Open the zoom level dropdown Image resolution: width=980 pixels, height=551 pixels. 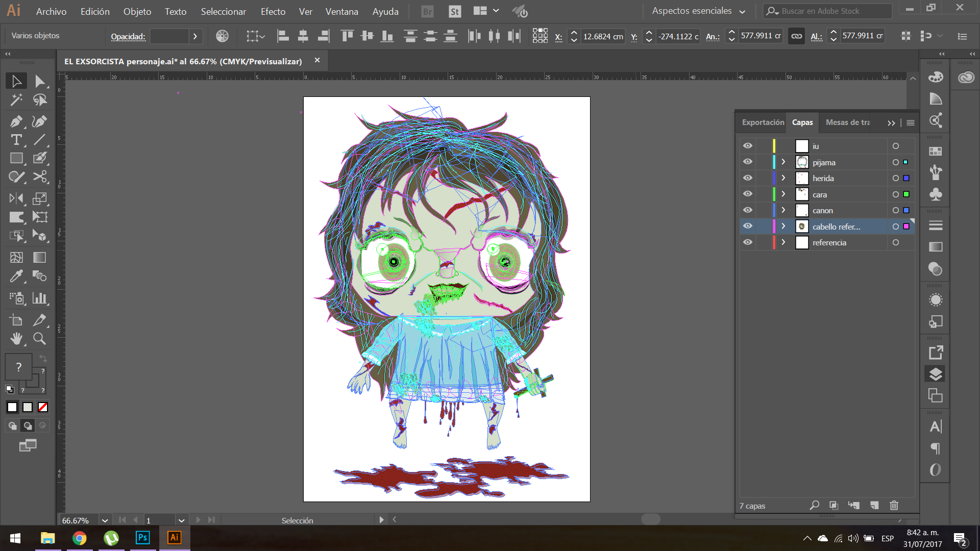point(105,520)
